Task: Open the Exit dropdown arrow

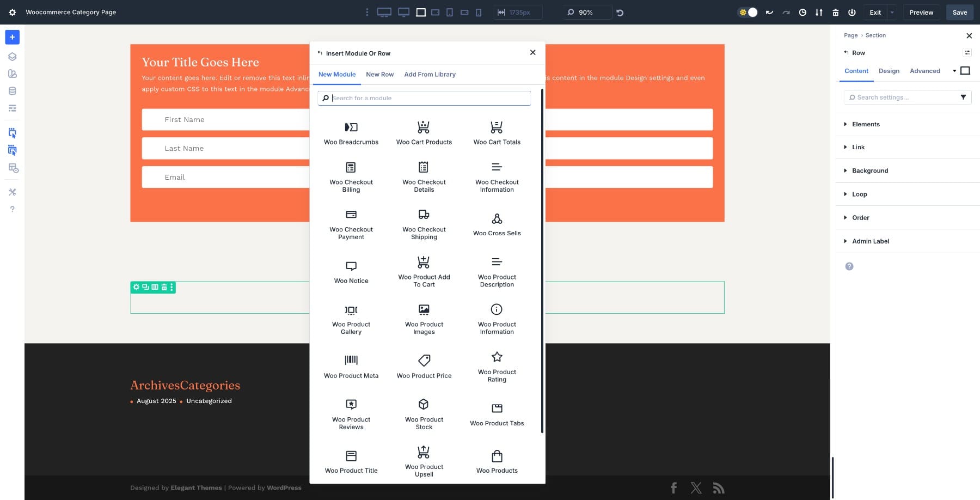Action: (891, 12)
